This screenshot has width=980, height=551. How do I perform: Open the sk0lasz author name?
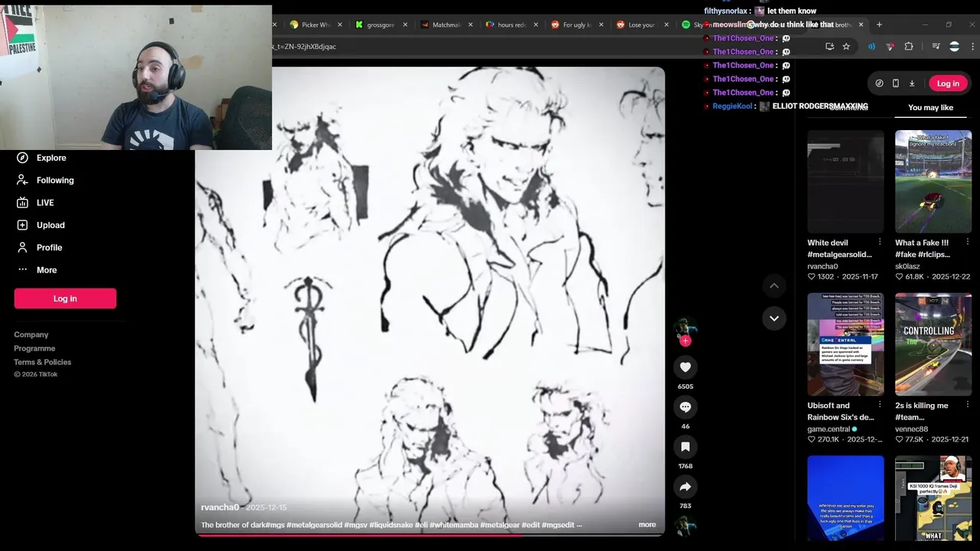pos(907,266)
